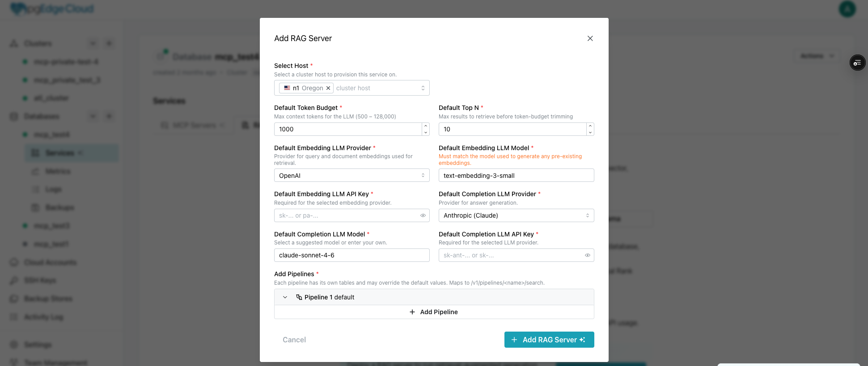Screen dimensions: 868x366
Task: Open the Select Host cluster host dropdown
Action: point(423,88)
